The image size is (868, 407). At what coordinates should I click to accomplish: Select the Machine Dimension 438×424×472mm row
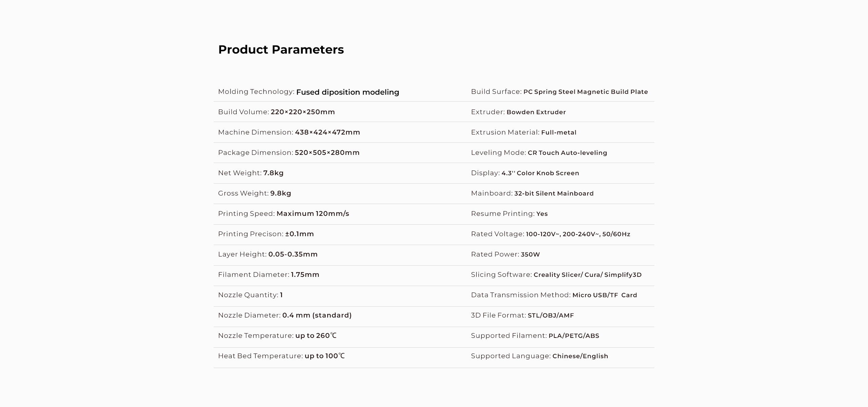pos(289,132)
